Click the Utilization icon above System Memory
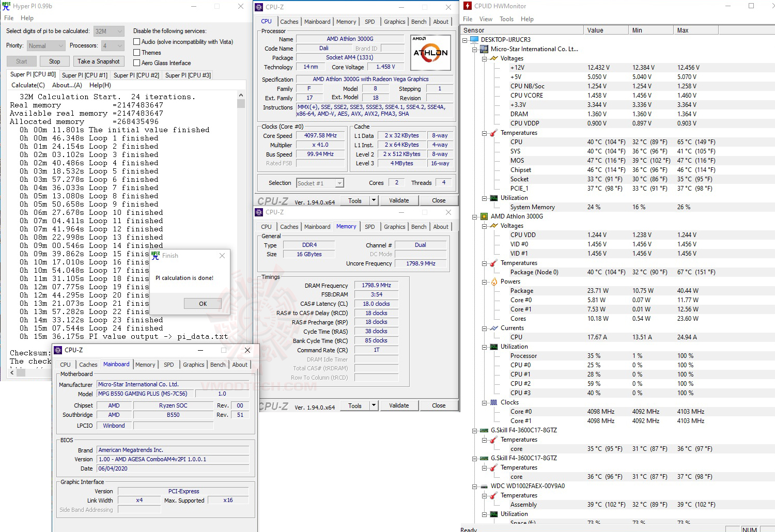 (494, 198)
